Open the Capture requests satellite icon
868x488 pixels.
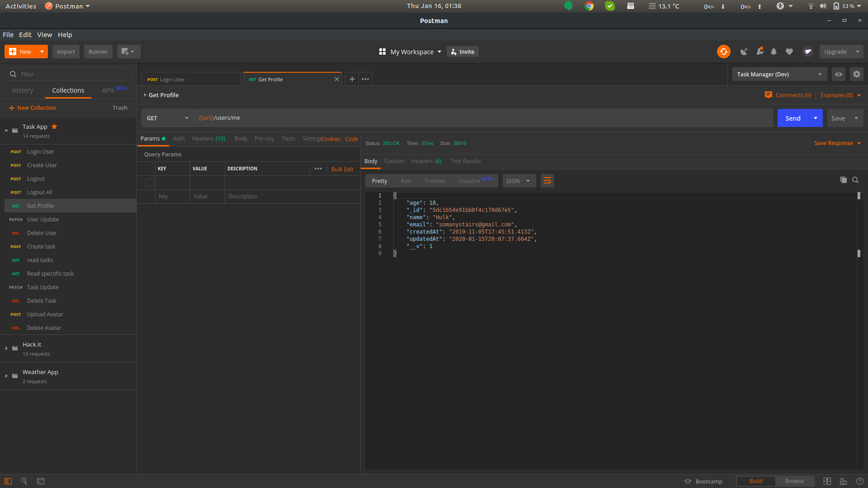(744, 52)
